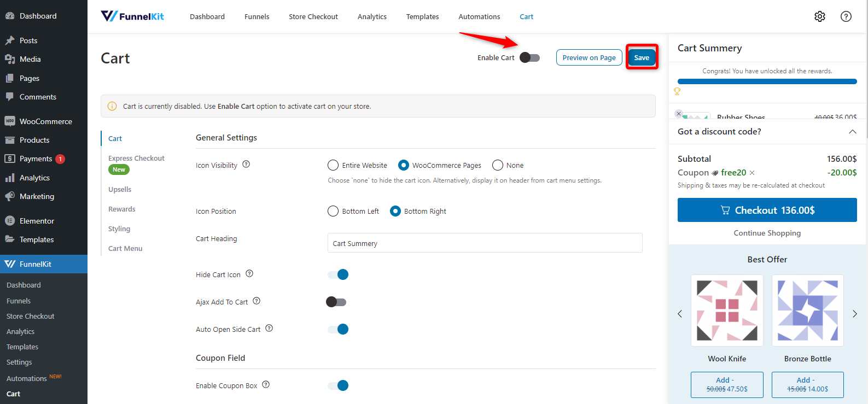Select the WooCommerce Pages radio option

click(404, 165)
